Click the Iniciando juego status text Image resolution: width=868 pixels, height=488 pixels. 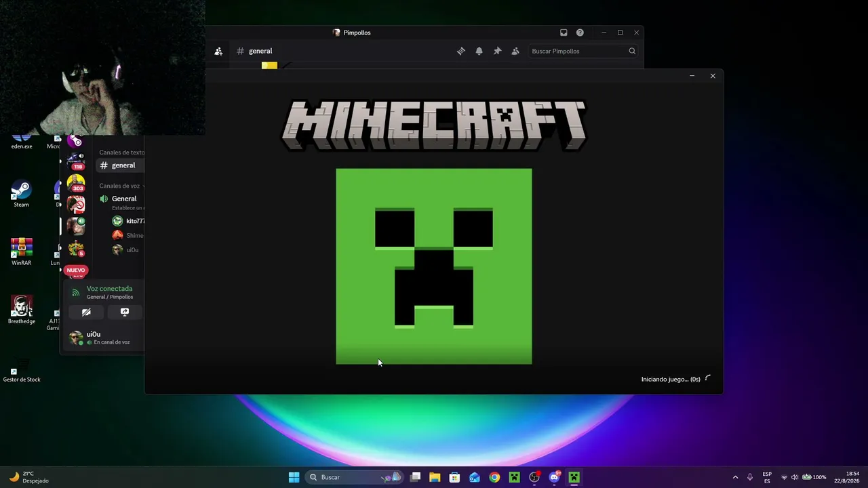(671, 380)
